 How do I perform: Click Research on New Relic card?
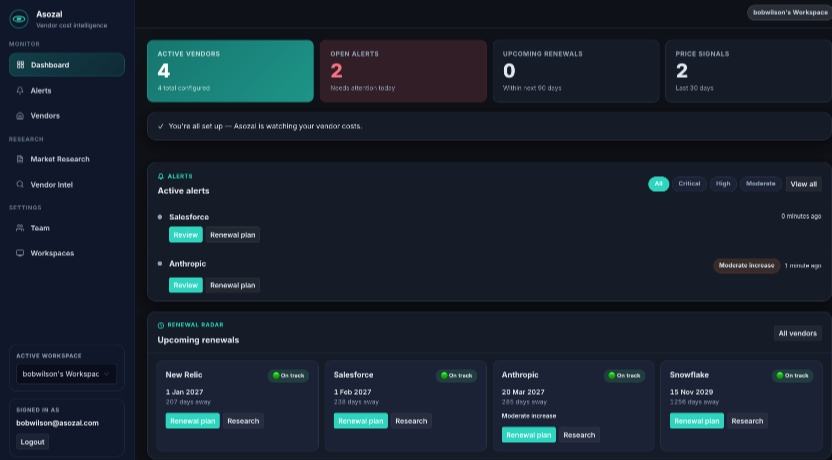pyautogui.click(x=243, y=421)
